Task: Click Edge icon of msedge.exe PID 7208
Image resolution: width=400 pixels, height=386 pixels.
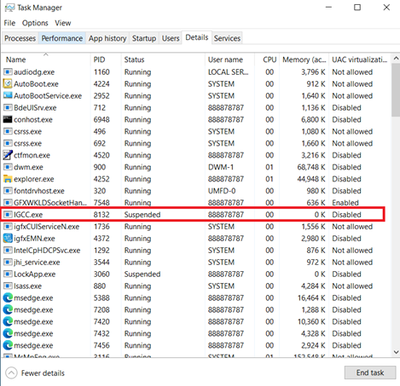Action: coord(8,310)
